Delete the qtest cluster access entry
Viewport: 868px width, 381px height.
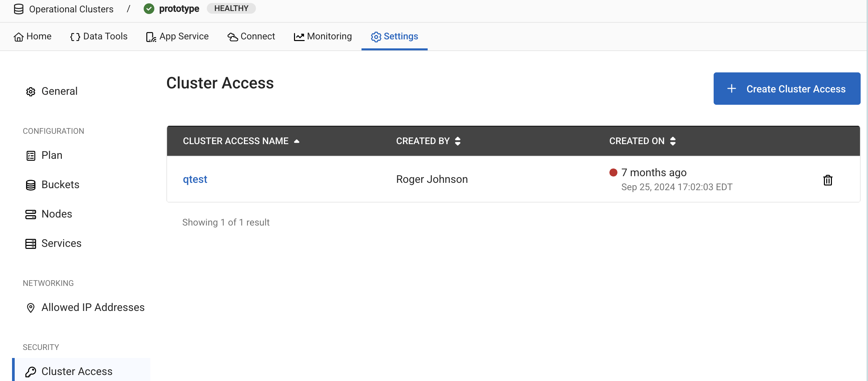tap(827, 180)
